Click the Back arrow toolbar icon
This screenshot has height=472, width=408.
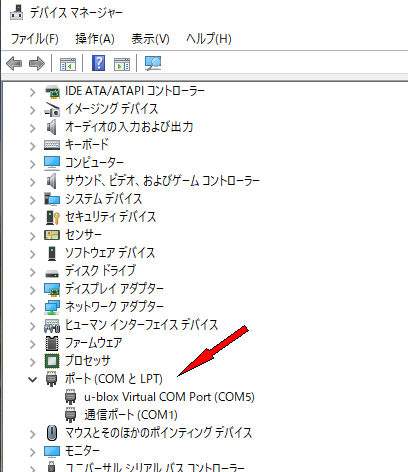tap(14, 63)
